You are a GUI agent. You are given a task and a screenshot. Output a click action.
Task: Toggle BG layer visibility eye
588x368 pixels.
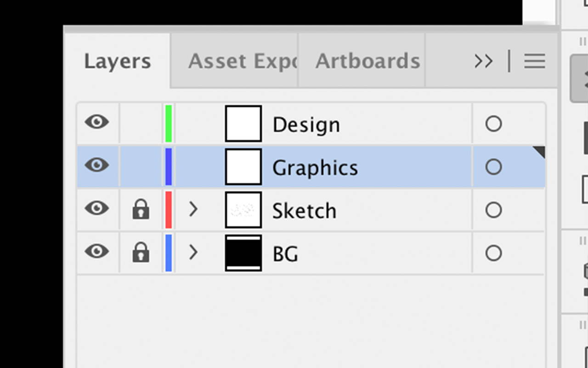(97, 252)
